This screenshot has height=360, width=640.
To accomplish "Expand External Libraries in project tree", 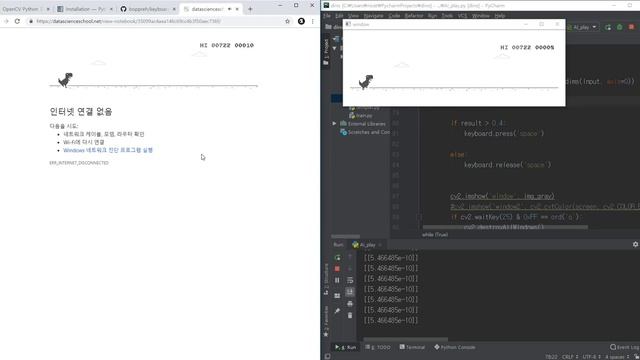I will (334, 123).
